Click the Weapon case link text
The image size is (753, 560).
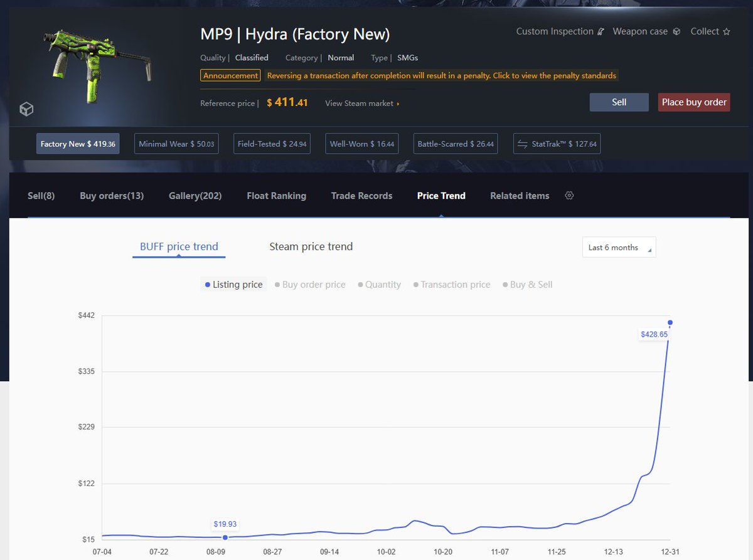640,31
